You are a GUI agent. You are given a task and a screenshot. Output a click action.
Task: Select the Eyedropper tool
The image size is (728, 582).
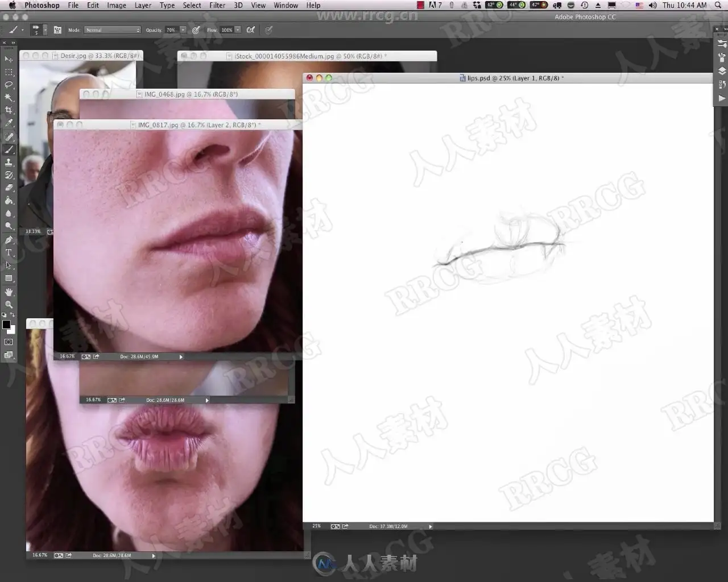pyautogui.click(x=9, y=123)
